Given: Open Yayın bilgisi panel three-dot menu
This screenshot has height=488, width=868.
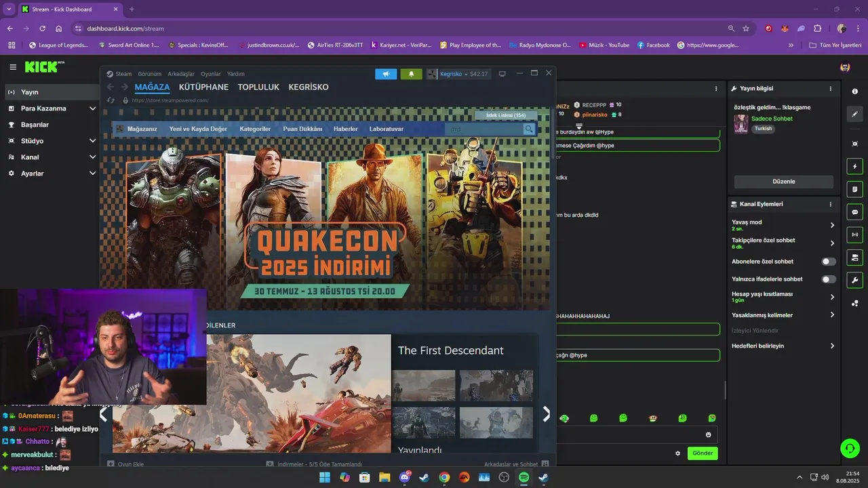Looking at the screenshot, I should 831,89.
